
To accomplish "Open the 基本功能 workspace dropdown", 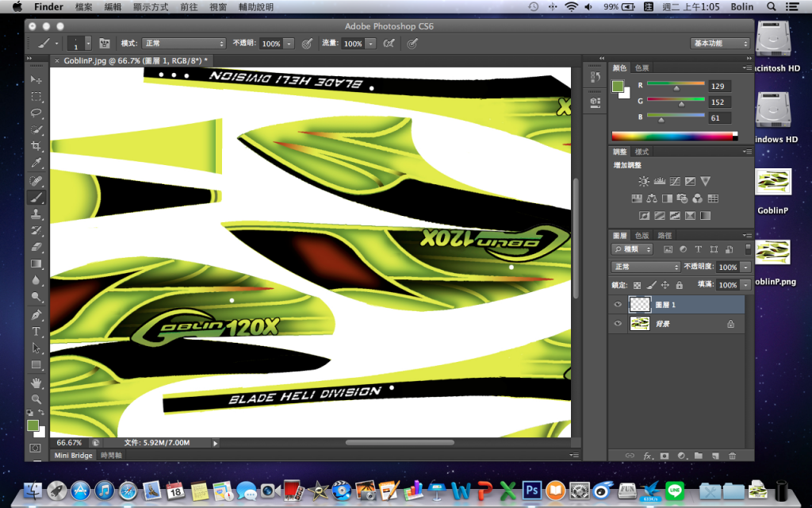I will point(720,44).
